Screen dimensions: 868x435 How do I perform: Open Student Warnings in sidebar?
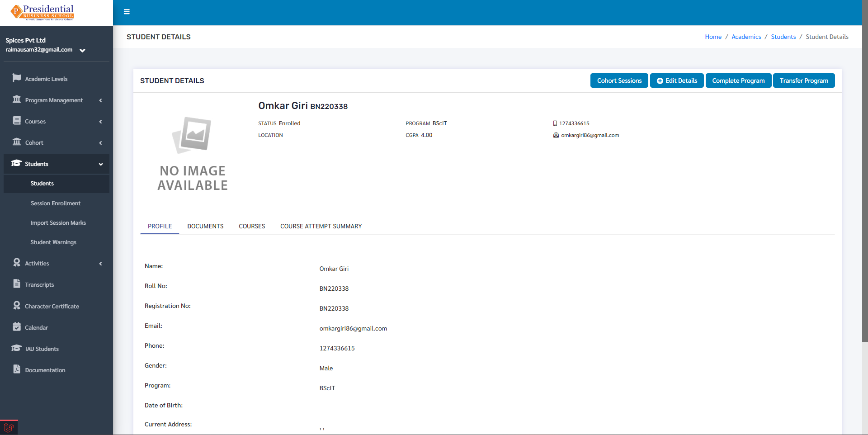(x=57, y=242)
